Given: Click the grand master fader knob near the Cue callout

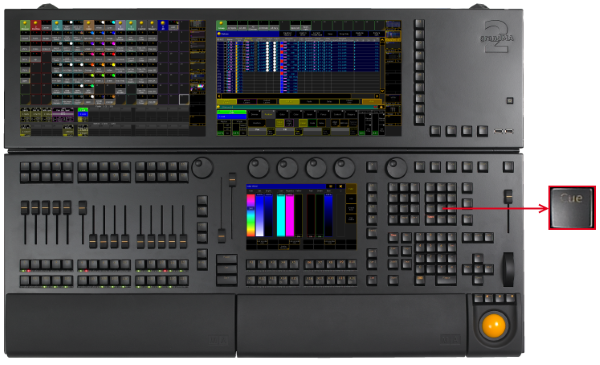Looking at the screenshot, I should tap(508, 196).
